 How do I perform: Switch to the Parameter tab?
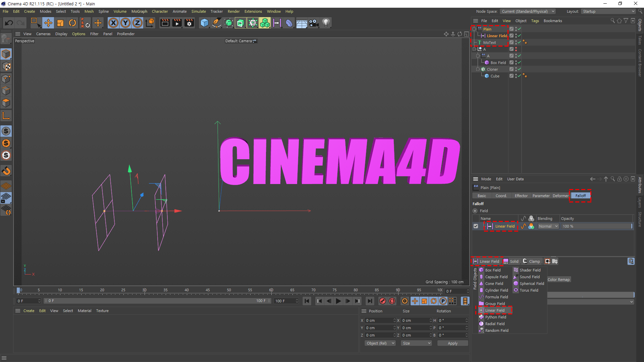pyautogui.click(x=541, y=196)
